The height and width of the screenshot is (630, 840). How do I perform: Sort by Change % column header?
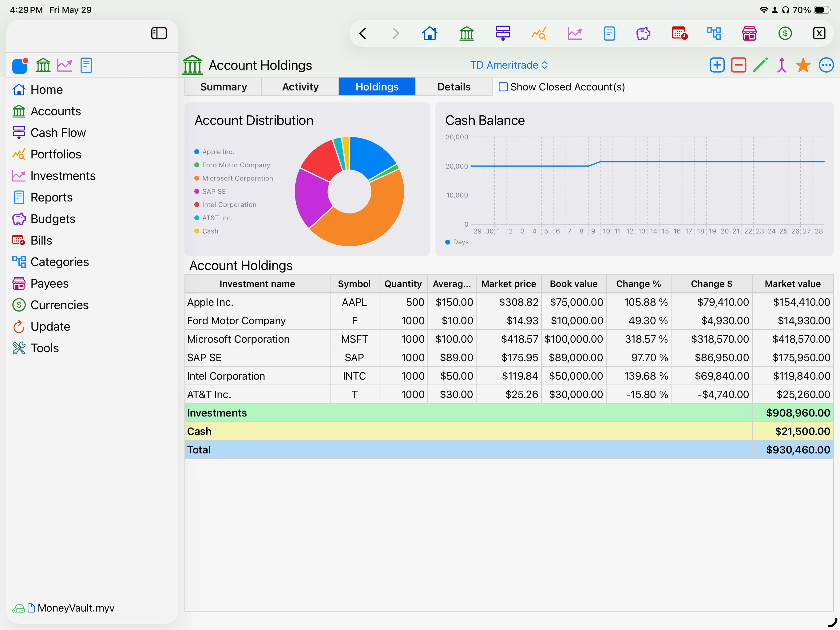click(x=638, y=284)
